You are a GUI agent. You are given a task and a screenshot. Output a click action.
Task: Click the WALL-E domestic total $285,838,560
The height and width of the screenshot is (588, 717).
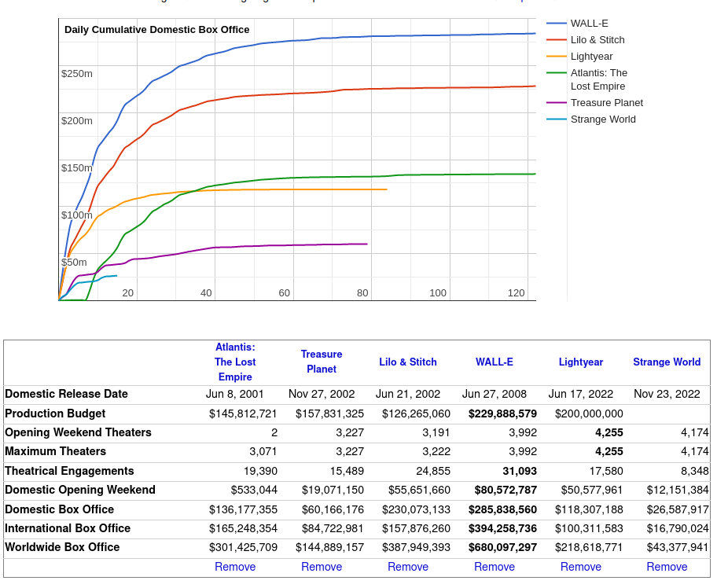click(x=502, y=509)
